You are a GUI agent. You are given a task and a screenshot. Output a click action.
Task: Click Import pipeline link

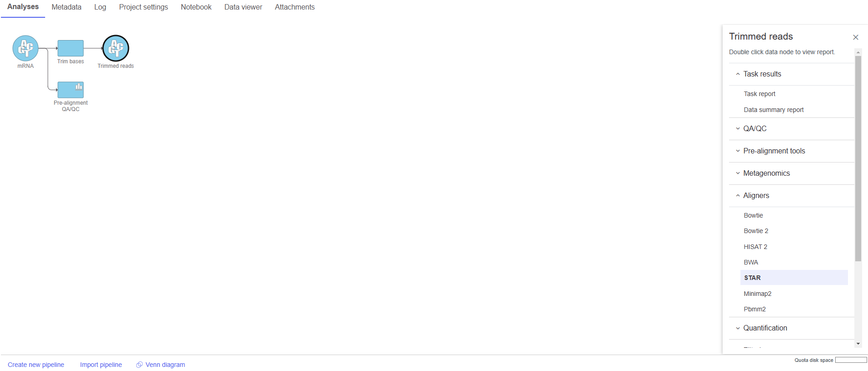point(101,365)
